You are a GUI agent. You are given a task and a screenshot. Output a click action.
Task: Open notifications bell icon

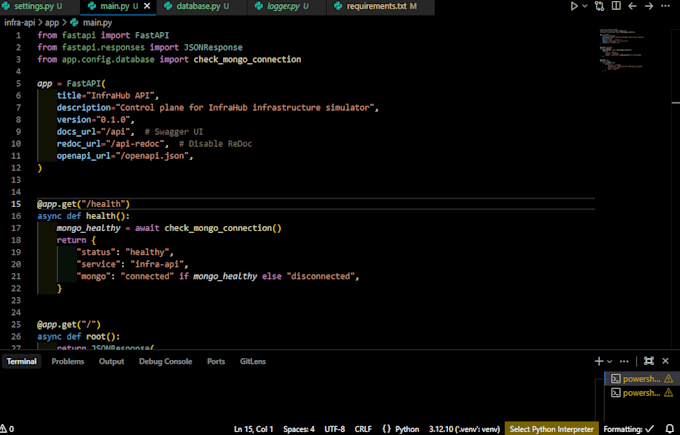pyautogui.click(x=669, y=429)
